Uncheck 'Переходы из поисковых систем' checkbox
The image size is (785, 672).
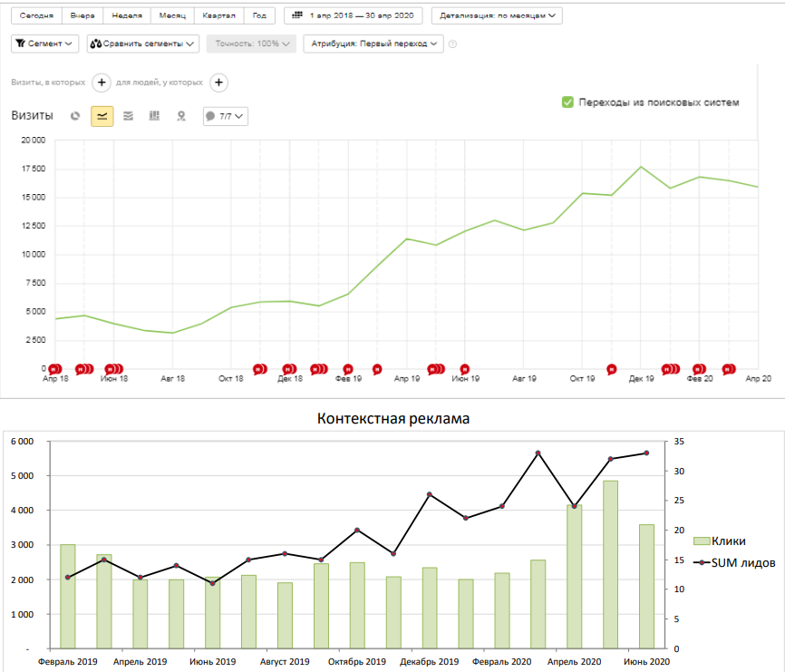coord(567,102)
